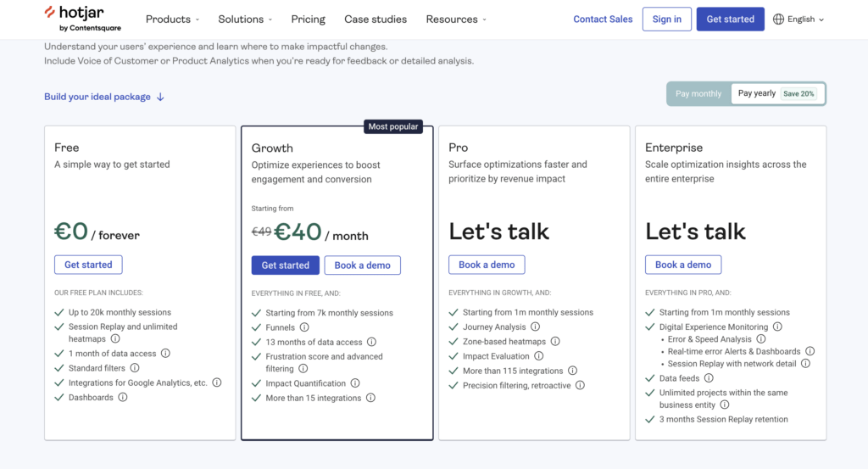868x469 pixels.
Task: Switch billing to Pay monthly
Action: [x=698, y=94]
